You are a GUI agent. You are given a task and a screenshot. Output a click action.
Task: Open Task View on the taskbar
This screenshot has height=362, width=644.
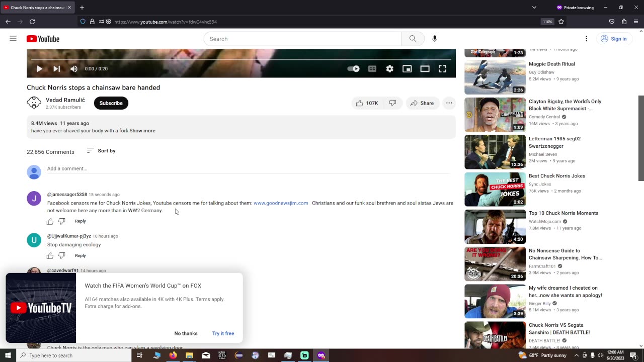click(139, 355)
